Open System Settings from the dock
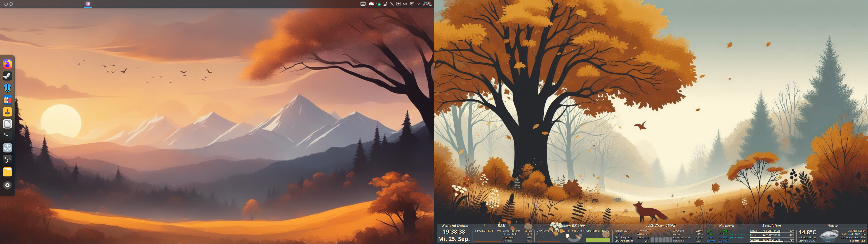 click(x=7, y=148)
